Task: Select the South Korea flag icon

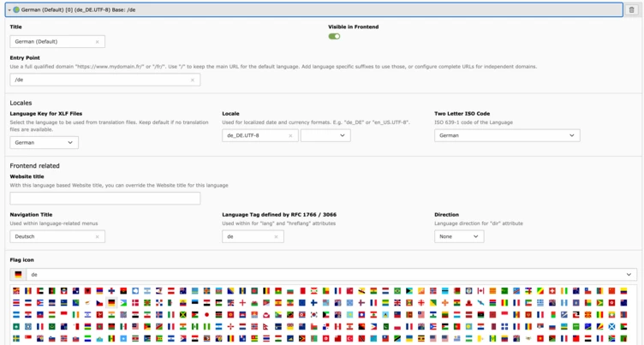Action: pos(313,314)
